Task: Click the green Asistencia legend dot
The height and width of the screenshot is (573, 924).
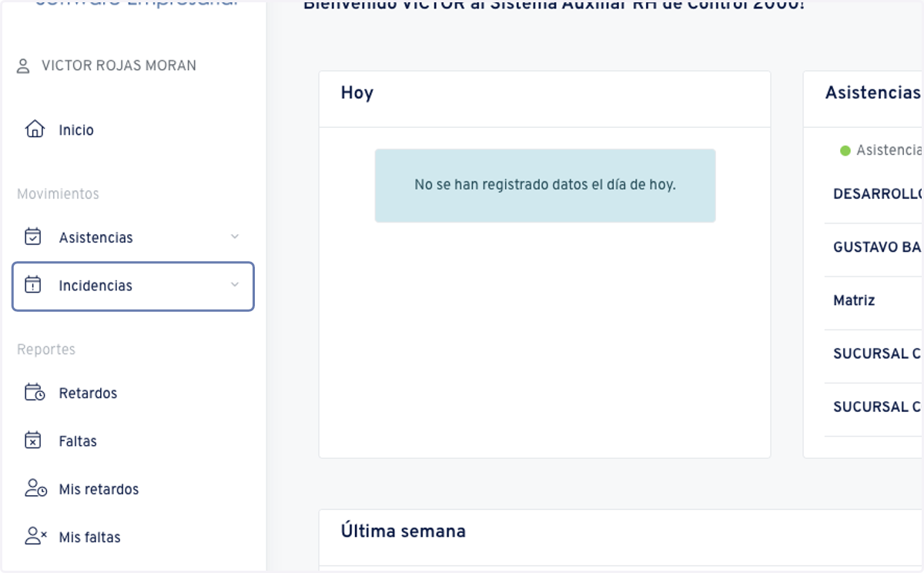Action: coord(845,151)
